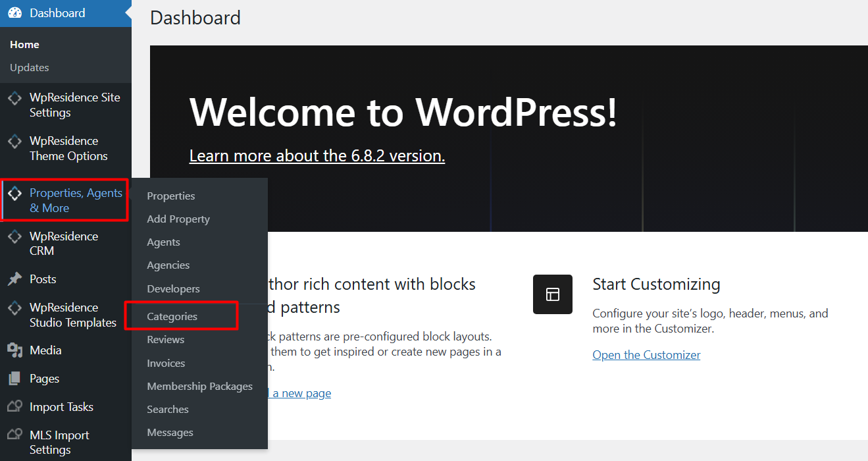Click the Media icon in sidebar
868x461 pixels.
[14, 350]
